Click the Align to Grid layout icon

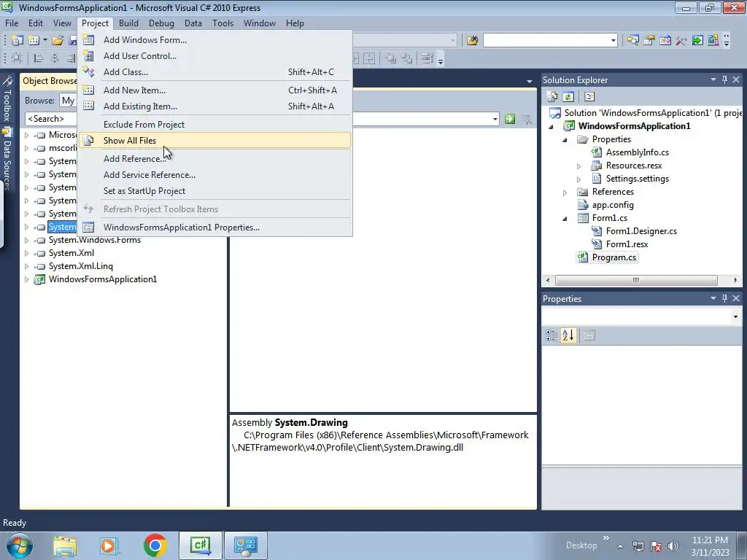pyautogui.click(x=18, y=58)
